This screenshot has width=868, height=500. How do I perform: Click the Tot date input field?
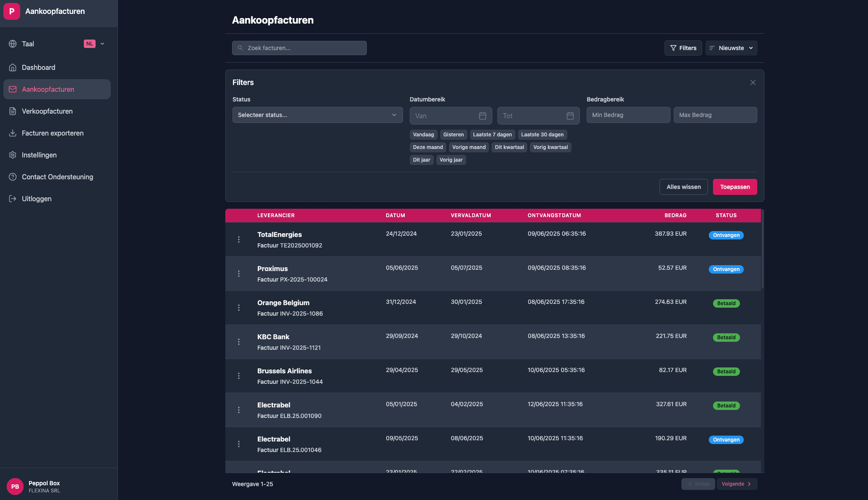pos(538,116)
